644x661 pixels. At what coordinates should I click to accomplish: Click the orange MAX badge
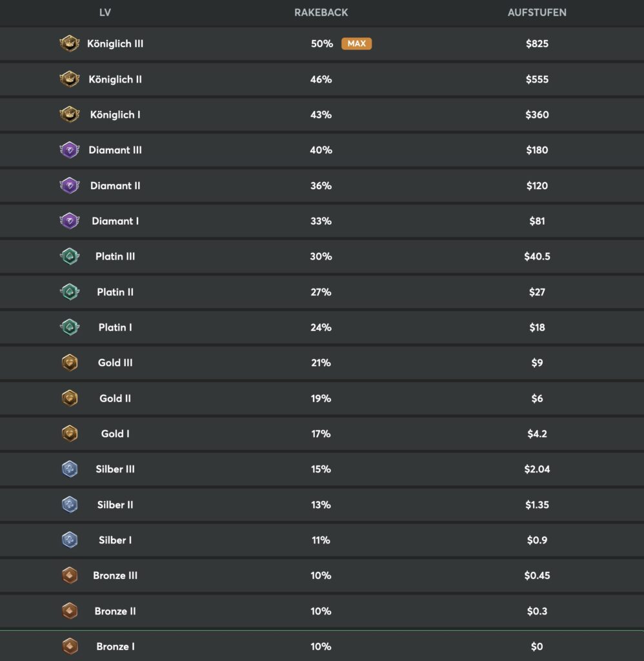click(357, 44)
